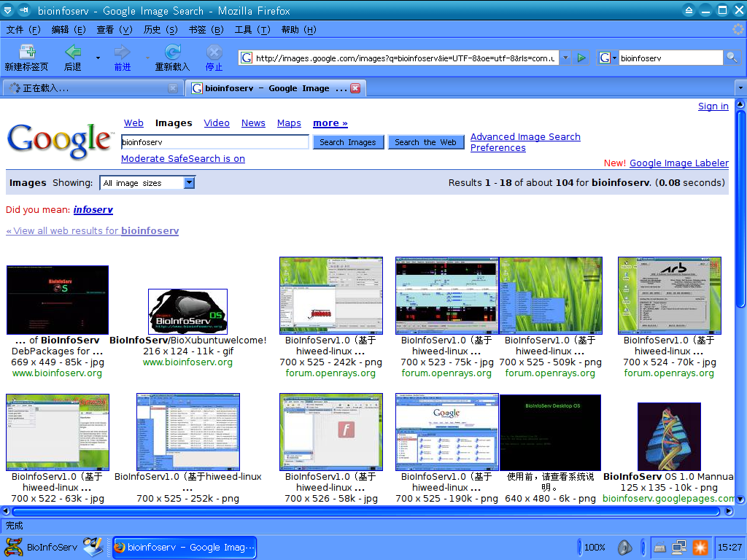Click the green Go arrow beside URL bar
The width and height of the screenshot is (747, 560).
pyautogui.click(x=581, y=58)
